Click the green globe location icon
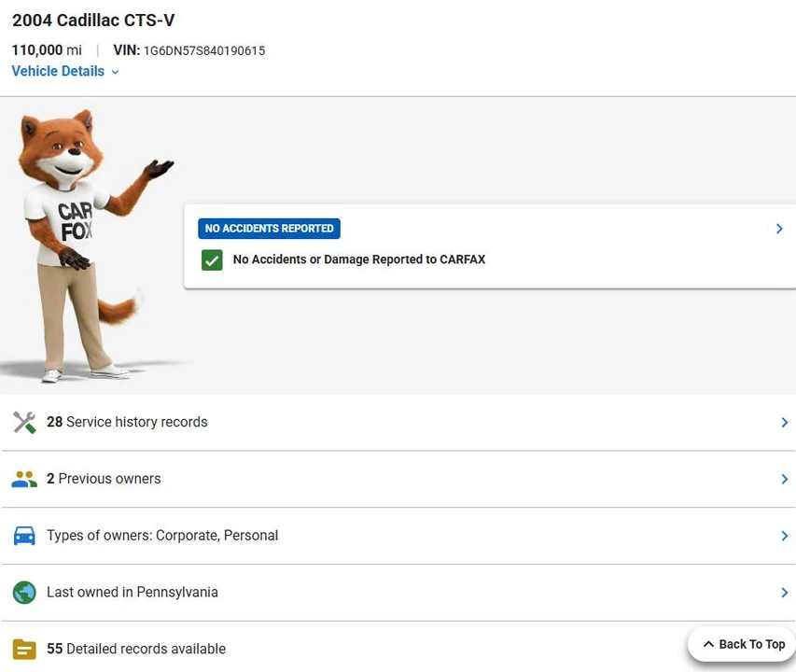Viewport: 796px width, 672px height. [x=24, y=593]
